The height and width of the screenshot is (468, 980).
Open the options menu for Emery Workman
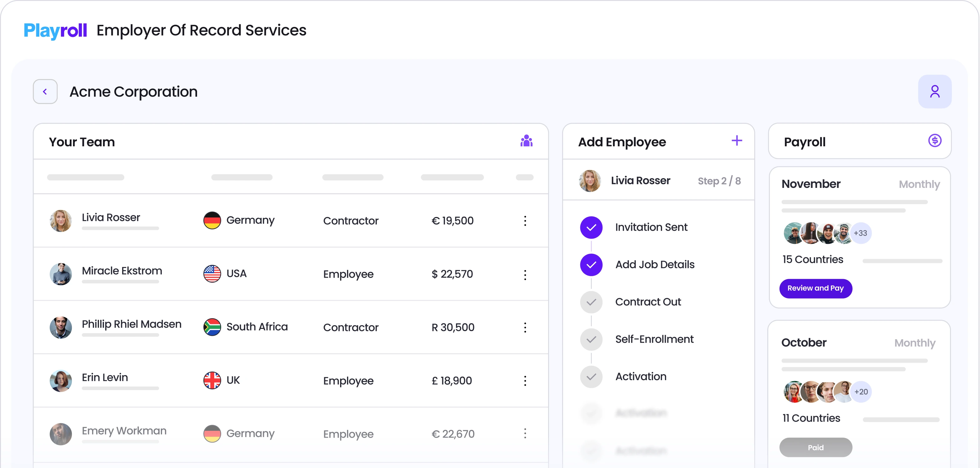pos(525,433)
